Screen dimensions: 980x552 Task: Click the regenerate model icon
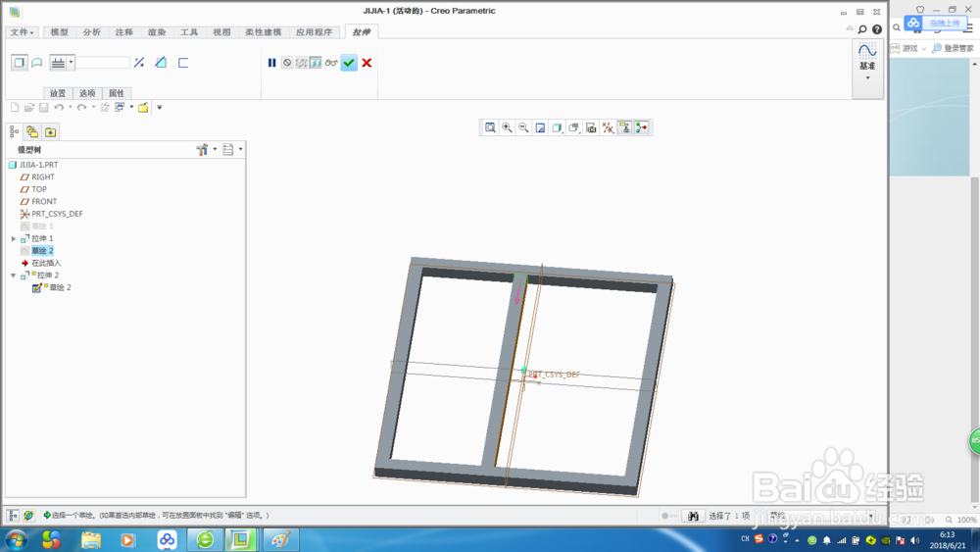(x=105, y=108)
